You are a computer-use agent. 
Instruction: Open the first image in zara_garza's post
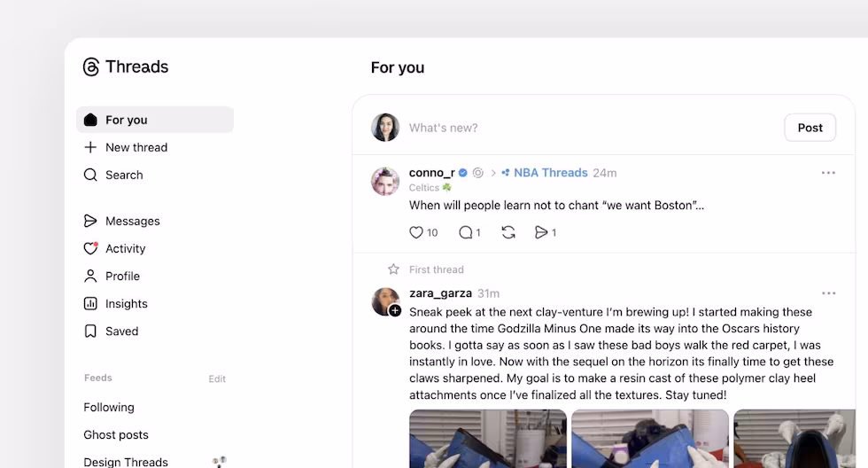488,439
